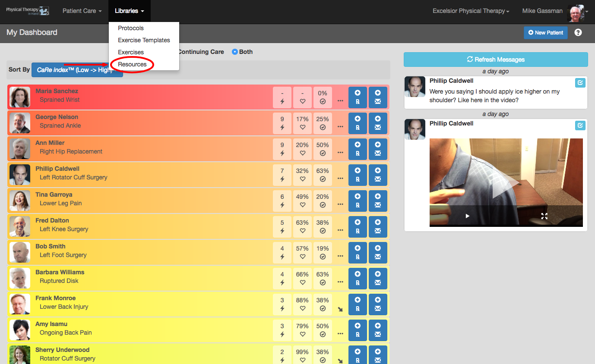Select the Both radio button
595x364 pixels.
click(x=235, y=52)
